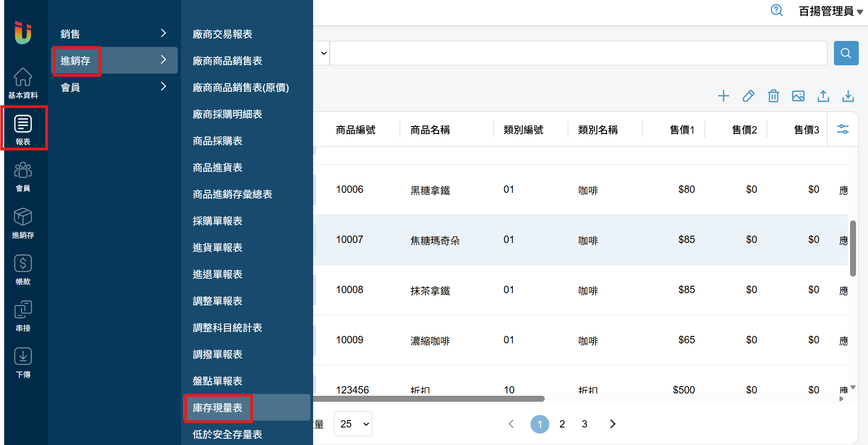This screenshot has width=868, height=445.
Task: Click next page arrow in pagination
Action: tap(612, 424)
